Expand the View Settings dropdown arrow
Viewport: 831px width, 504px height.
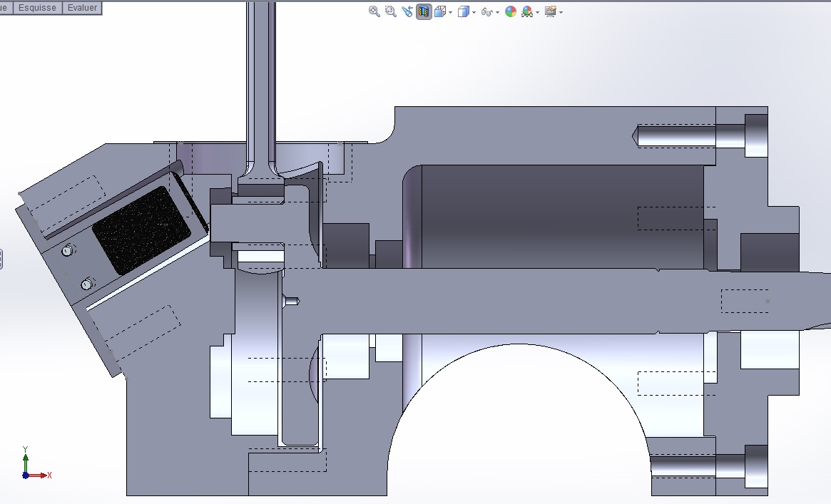coord(561,12)
